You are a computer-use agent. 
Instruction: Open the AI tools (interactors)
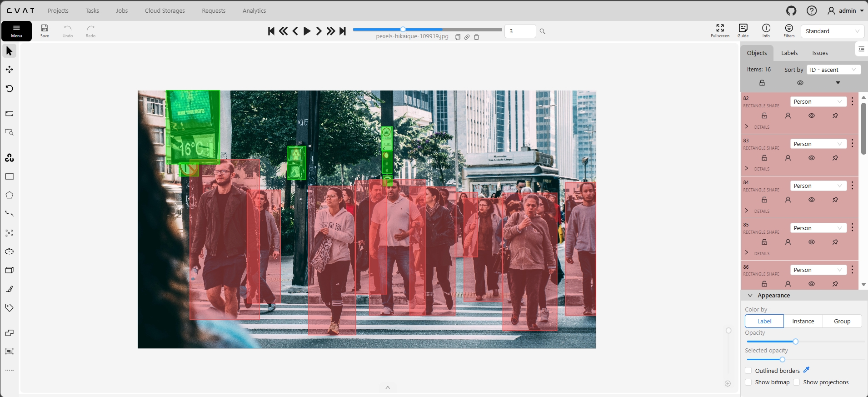coord(9,158)
